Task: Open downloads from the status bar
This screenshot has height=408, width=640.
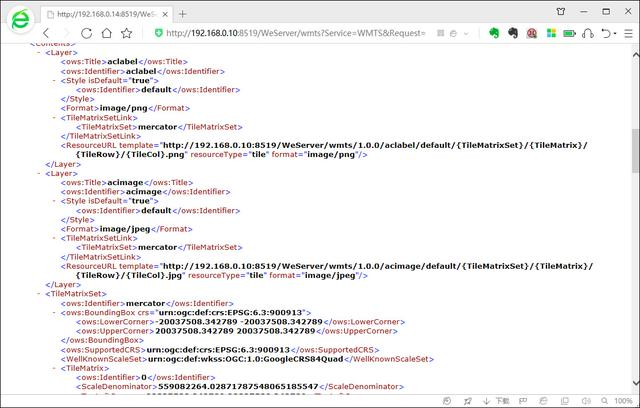Action: click(496, 401)
